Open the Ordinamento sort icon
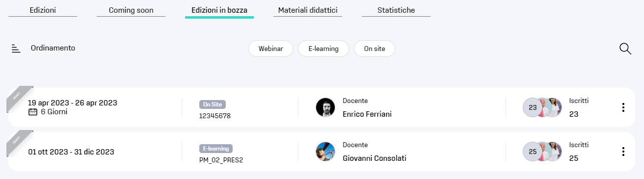This screenshot has height=179, width=644. 16,49
